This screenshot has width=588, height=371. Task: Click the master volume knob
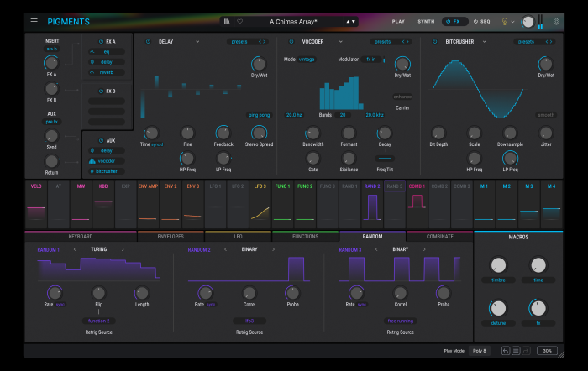(528, 22)
